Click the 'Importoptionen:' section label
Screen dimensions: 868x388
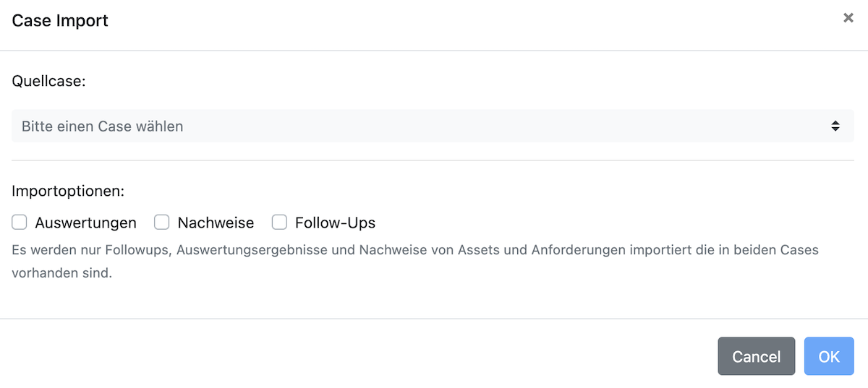(68, 191)
